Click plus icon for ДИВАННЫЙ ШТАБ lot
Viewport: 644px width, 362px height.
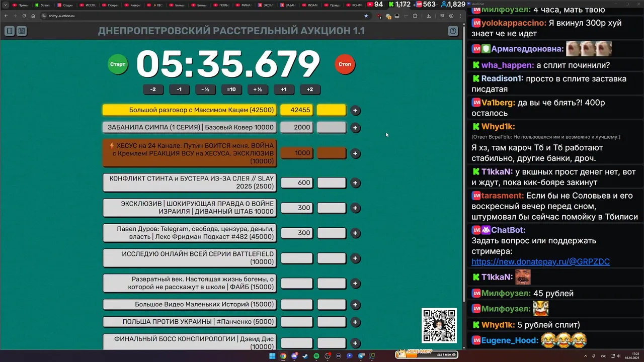click(355, 208)
